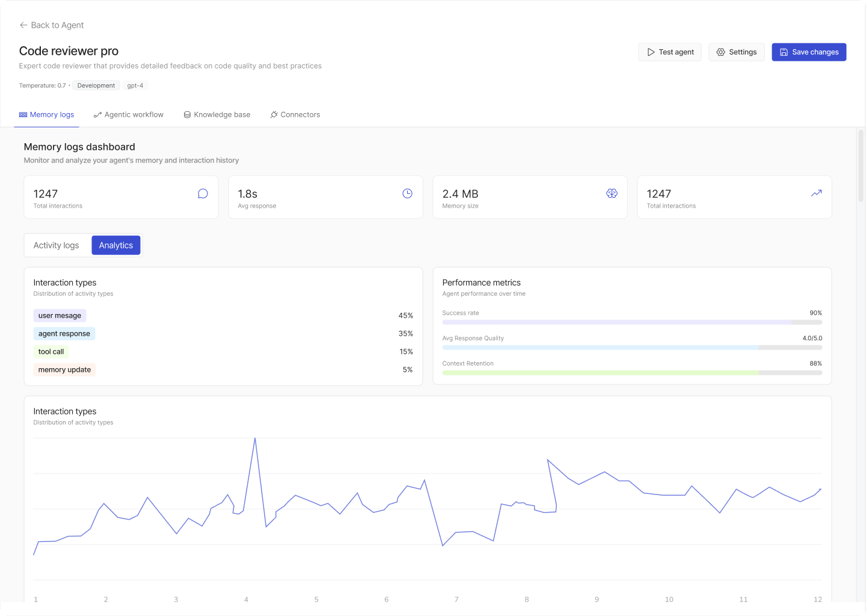Click the back arrow icon
The width and height of the screenshot is (866, 616).
(x=23, y=25)
